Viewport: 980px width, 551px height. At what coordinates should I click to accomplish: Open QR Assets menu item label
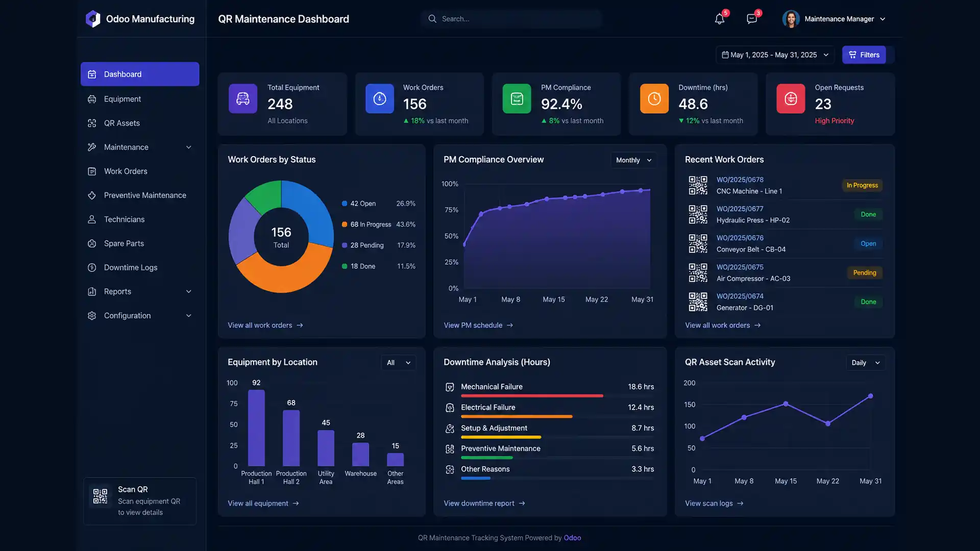tap(121, 123)
